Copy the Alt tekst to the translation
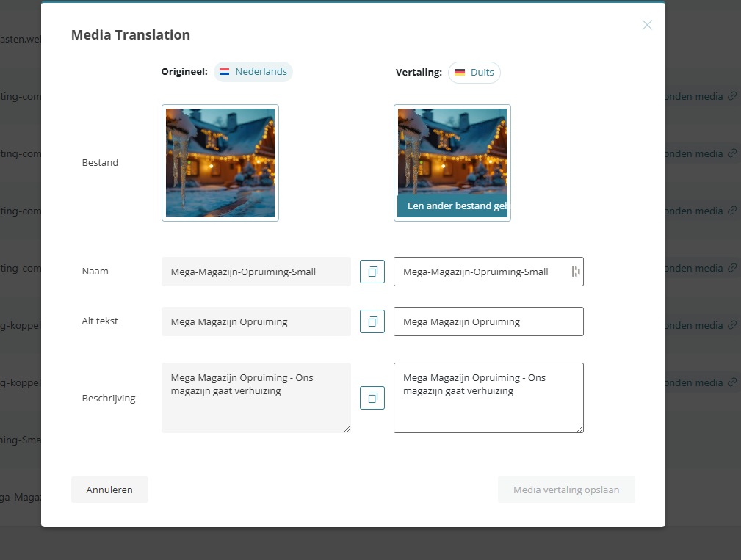The width and height of the screenshot is (741, 560). point(372,321)
